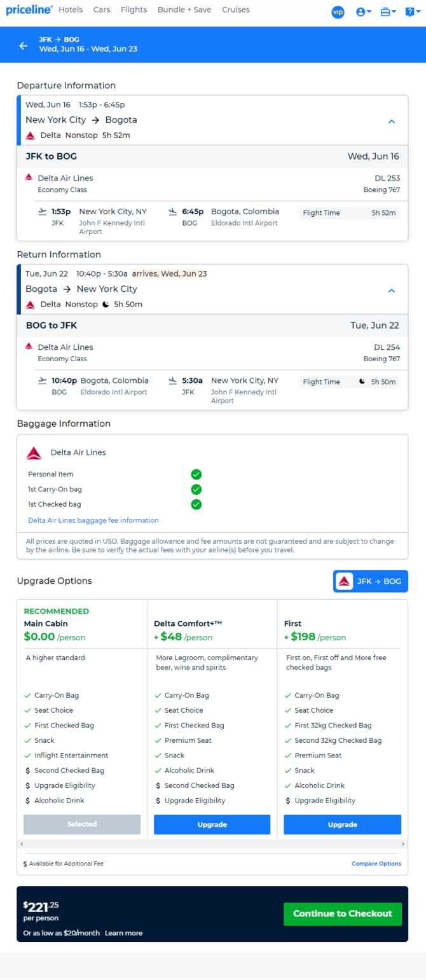Click the Priceline logo
426x980 pixels.
(x=29, y=10)
